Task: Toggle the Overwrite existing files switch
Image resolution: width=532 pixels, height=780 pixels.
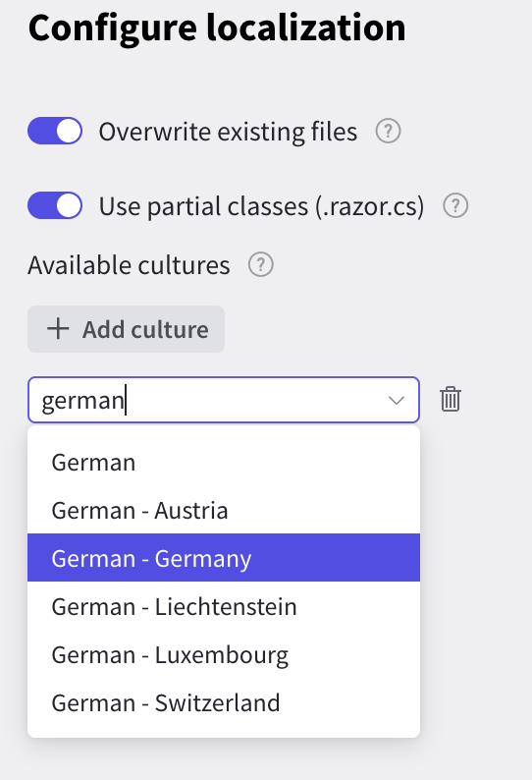Action: click(55, 131)
